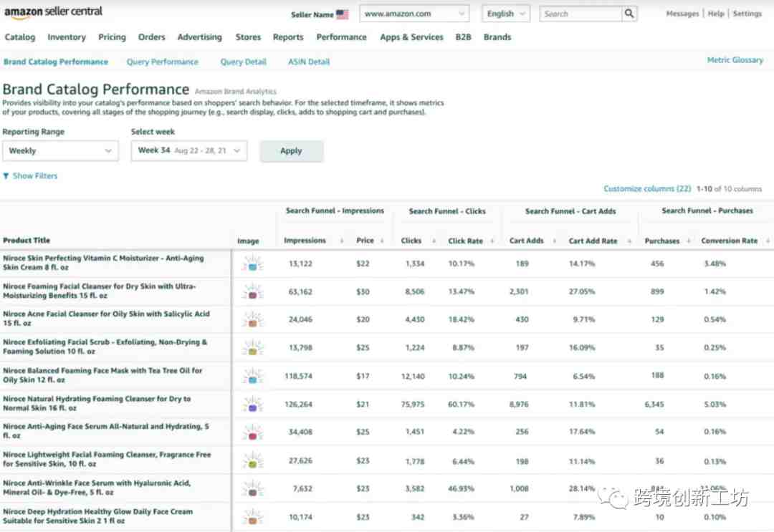Open Vitamin C Moisturizer product image
Screen dimensions: 774x532
click(x=252, y=263)
